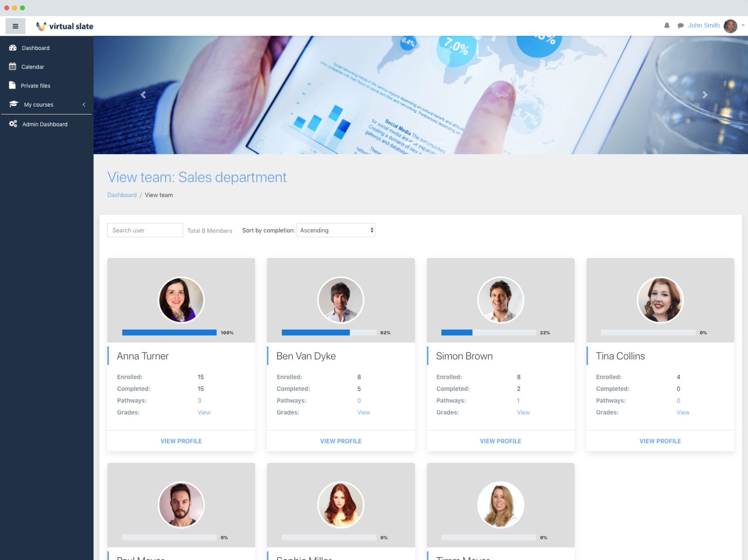Open notifications via the bell icon
Viewport: 748px width, 560px height.
(666, 25)
